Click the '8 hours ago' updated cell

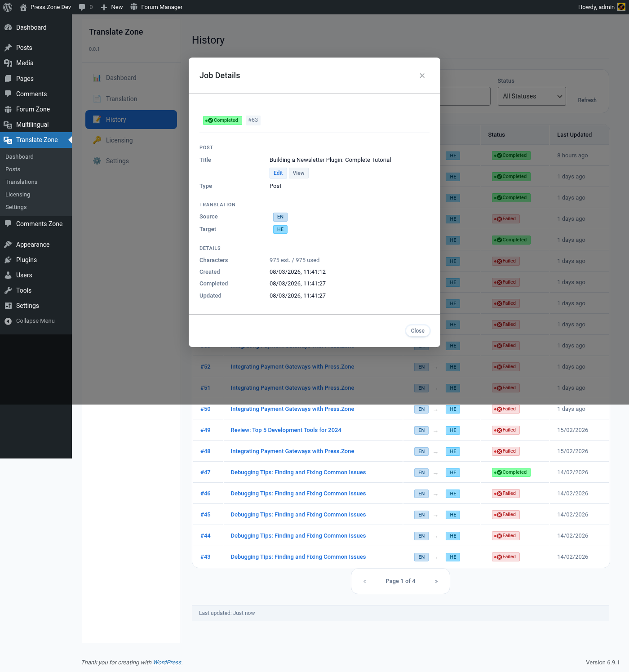tap(572, 156)
